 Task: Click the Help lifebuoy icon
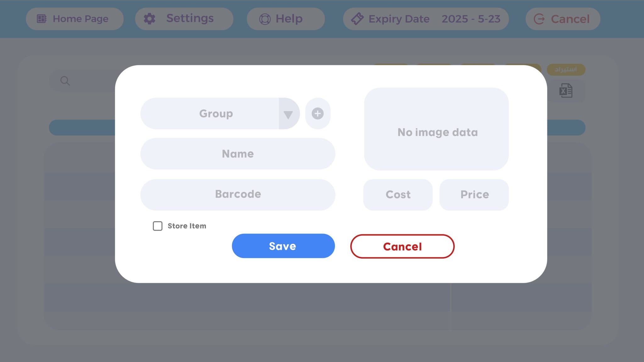point(265,19)
